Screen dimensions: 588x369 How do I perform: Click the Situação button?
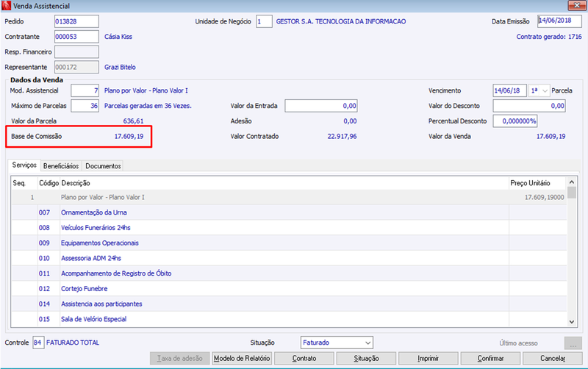point(366,358)
